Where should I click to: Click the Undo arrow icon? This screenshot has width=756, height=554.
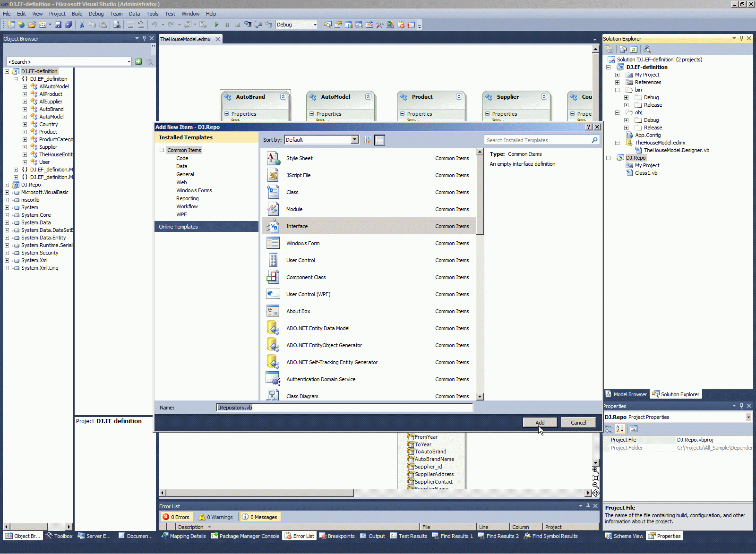(155, 25)
